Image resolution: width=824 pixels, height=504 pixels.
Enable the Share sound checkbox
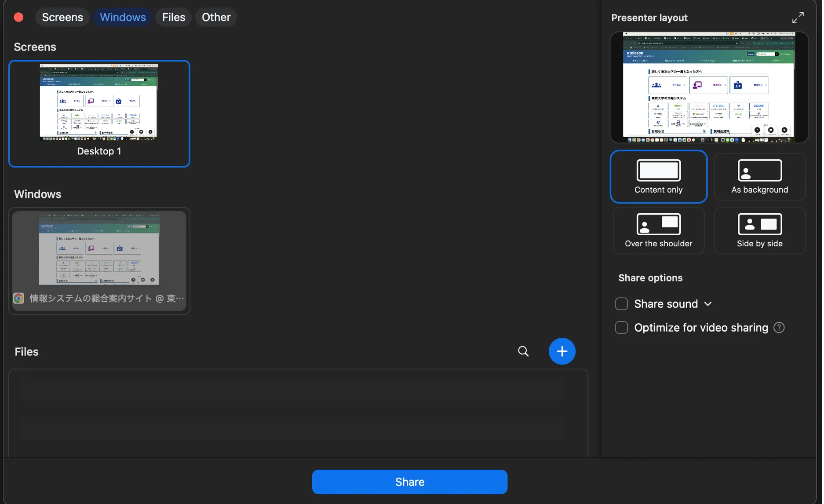pyautogui.click(x=621, y=304)
